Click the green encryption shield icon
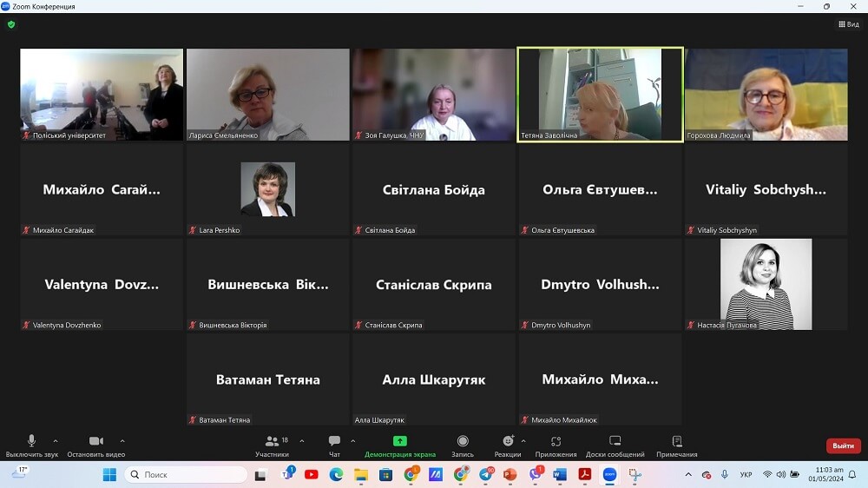The height and width of the screenshot is (488, 868). (x=11, y=24)
